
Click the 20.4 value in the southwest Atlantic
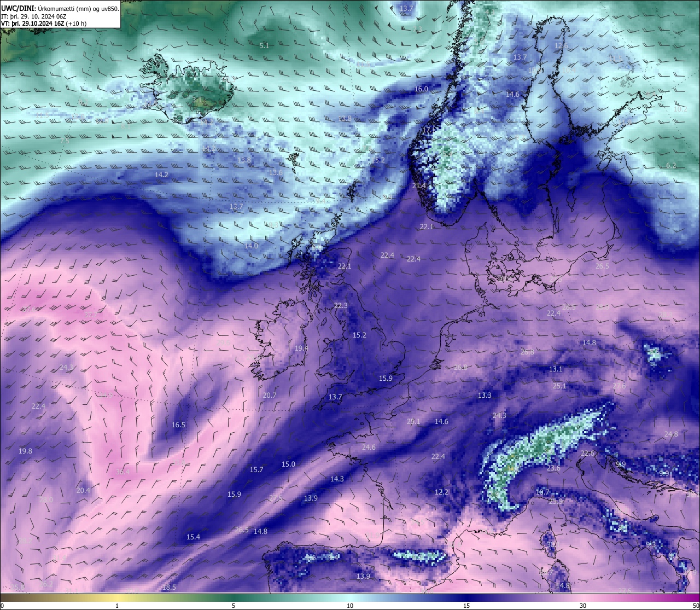[83, 491]
